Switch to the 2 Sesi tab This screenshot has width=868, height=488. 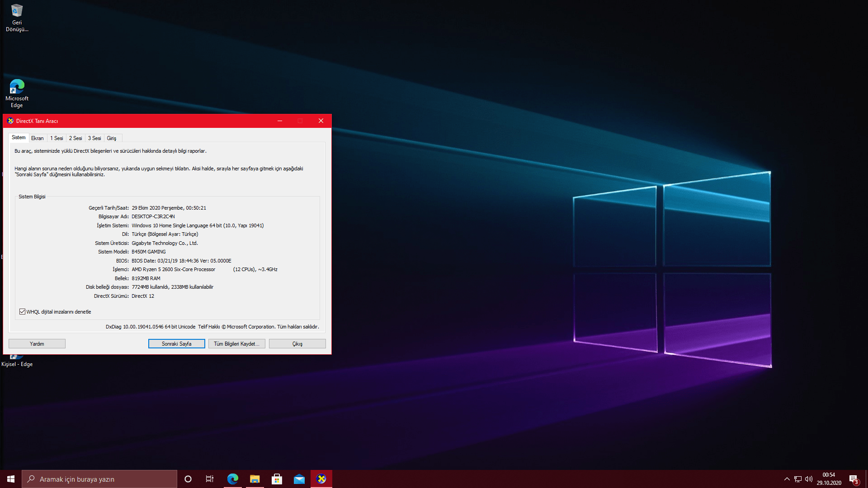[x=75, y=138]
